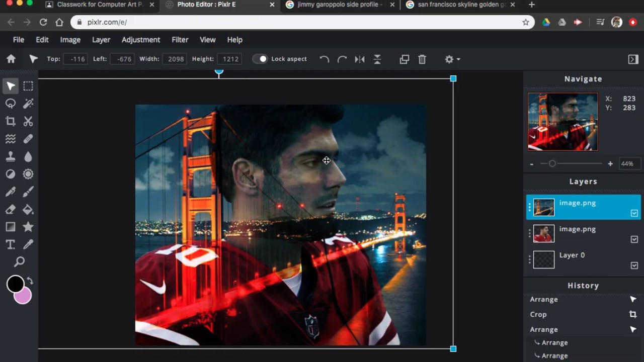Choose the Text tool

(11, 244)
